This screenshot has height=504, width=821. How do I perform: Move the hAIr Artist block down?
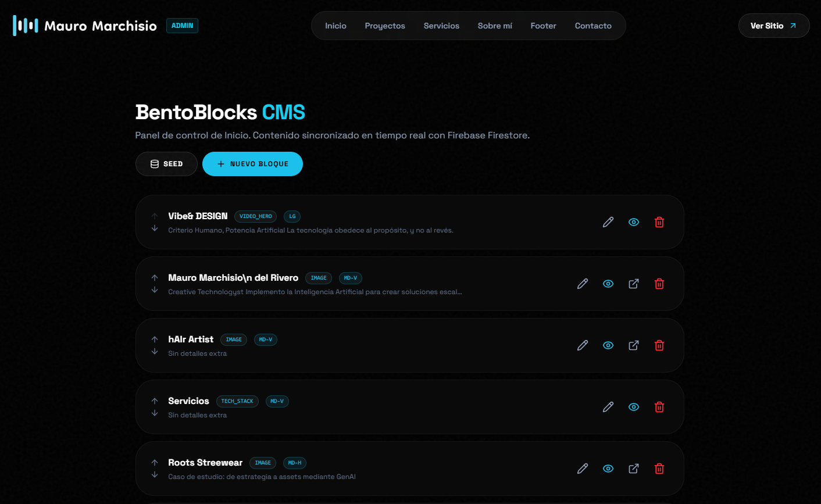155,352
